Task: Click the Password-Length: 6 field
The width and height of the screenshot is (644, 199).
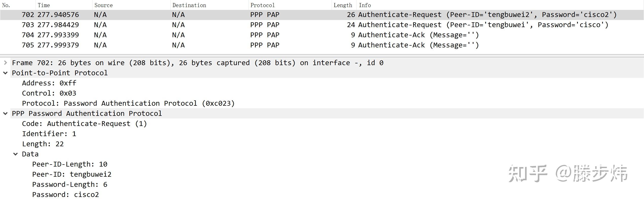Action: click(70, 185)
